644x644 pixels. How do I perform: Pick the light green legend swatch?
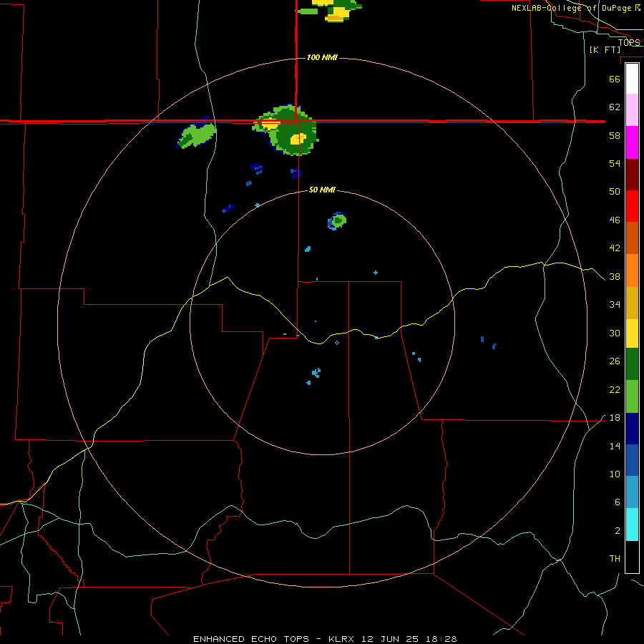632,396
